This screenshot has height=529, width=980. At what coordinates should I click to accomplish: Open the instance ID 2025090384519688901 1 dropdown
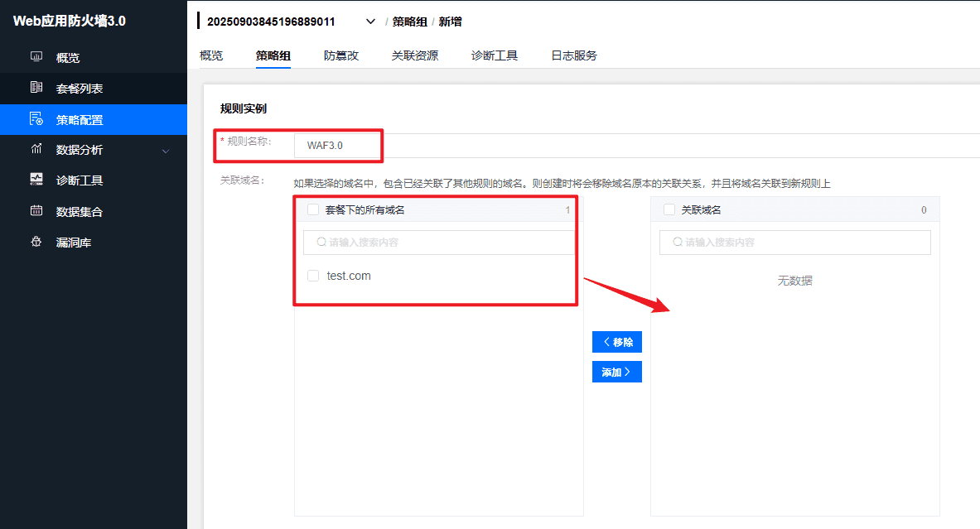click(x=370, y=22)
